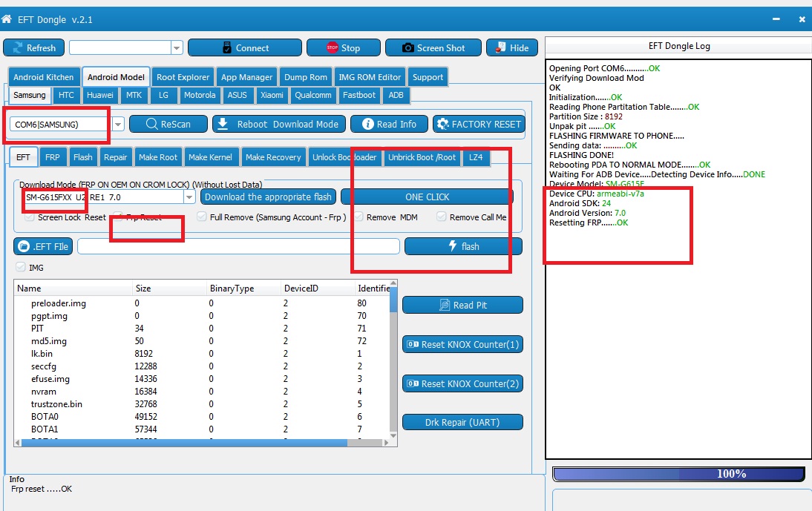Click Download the appropriate flash button
The height and width of the screenshot is (511, 812).
click(x=268, y=197)
